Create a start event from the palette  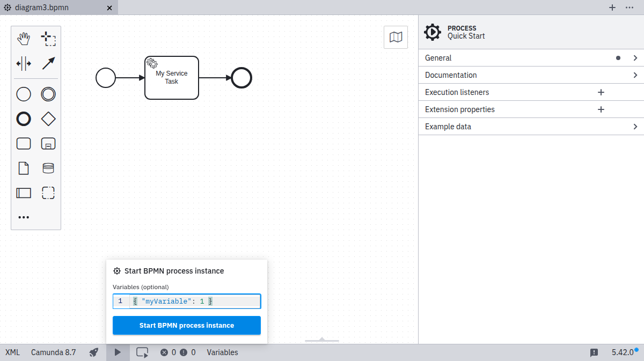point(24,94)
